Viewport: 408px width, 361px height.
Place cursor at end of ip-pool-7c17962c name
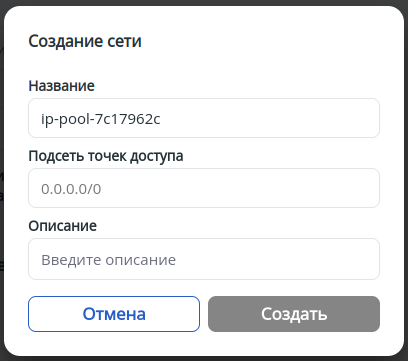(161, 119)
